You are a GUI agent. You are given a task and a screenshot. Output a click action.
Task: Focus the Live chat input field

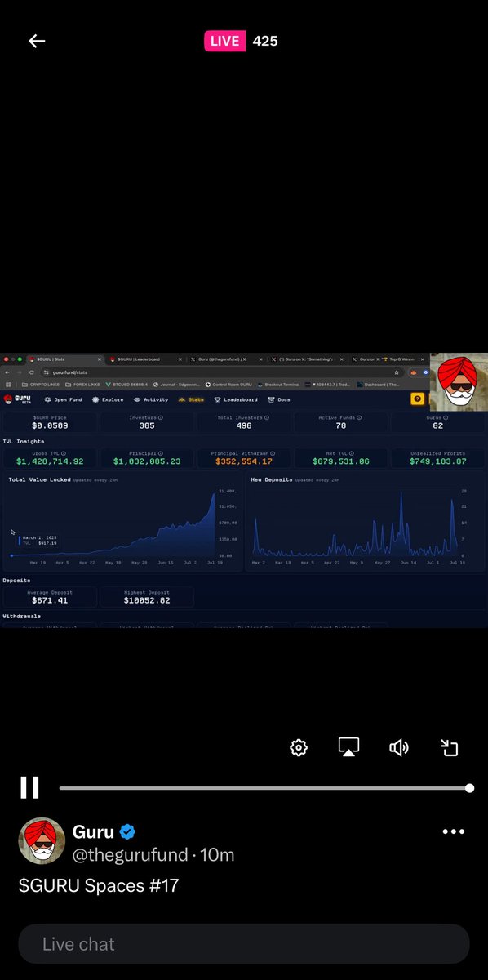[244, 944]
